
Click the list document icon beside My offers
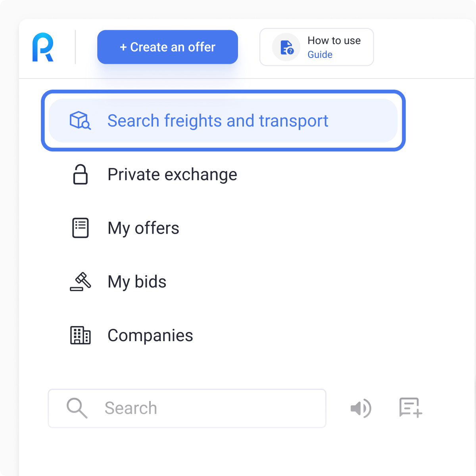coord(81,228)
